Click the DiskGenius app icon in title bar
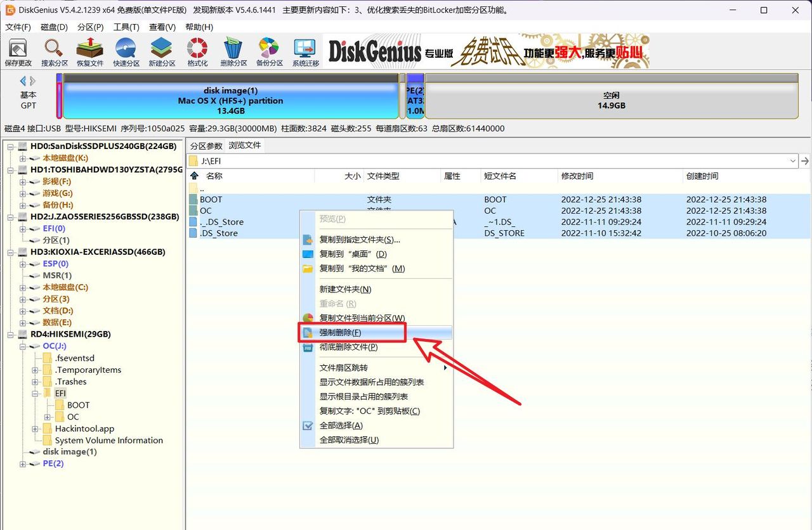Image resolution: width=812 pixels, height=530 pixels. coord(10,10)
